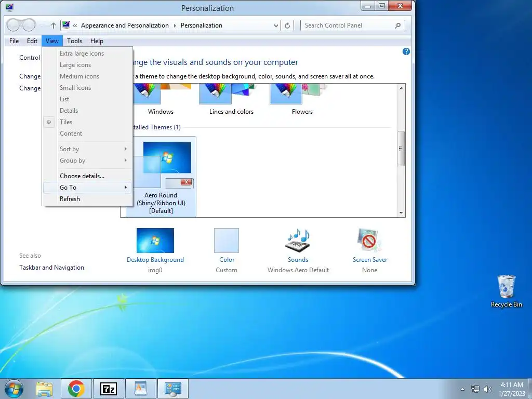Viewport: 532px width, 399px height.
Task: Open the Tools menu
Action: [x=74, y=41]
